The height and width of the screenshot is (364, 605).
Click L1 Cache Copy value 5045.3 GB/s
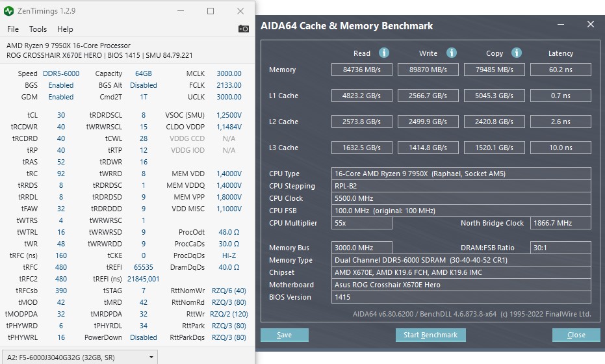coord(495,96)
